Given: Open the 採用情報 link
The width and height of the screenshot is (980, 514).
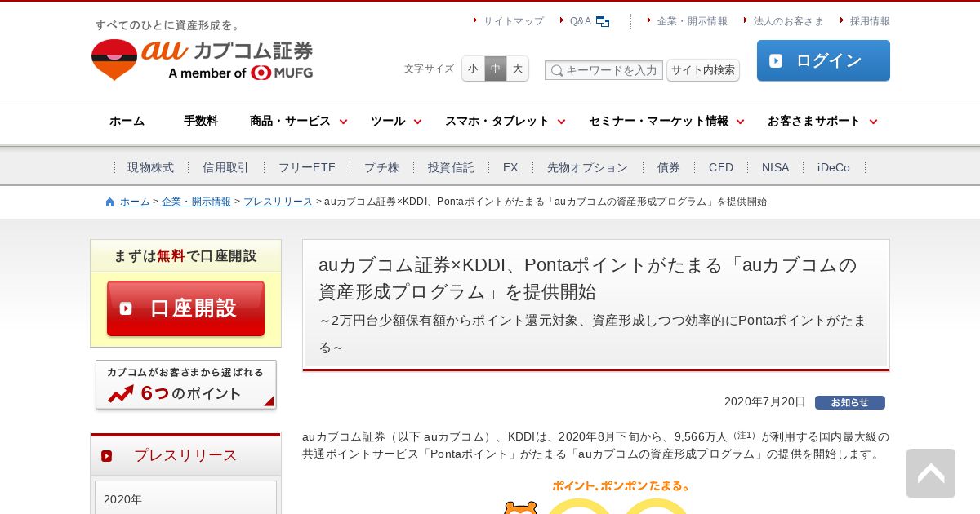Looking at the screenshot, I should 870,21.
